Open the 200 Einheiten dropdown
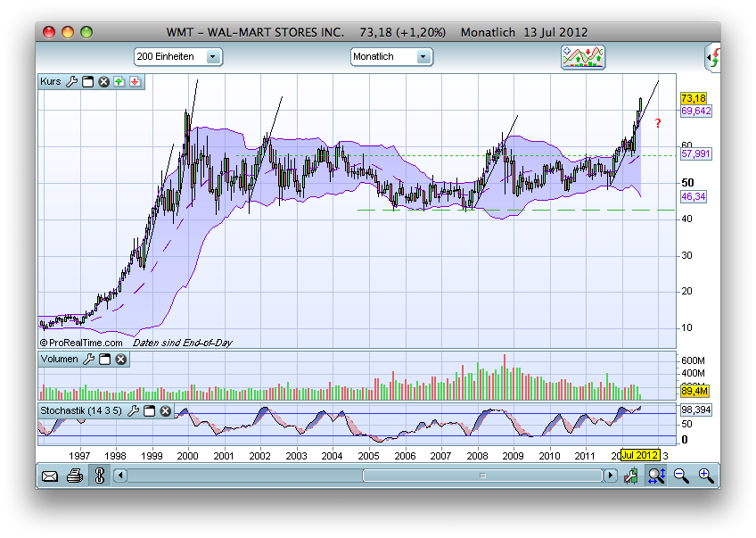This screenshot has width=756, height=538. tap(178, 57)
